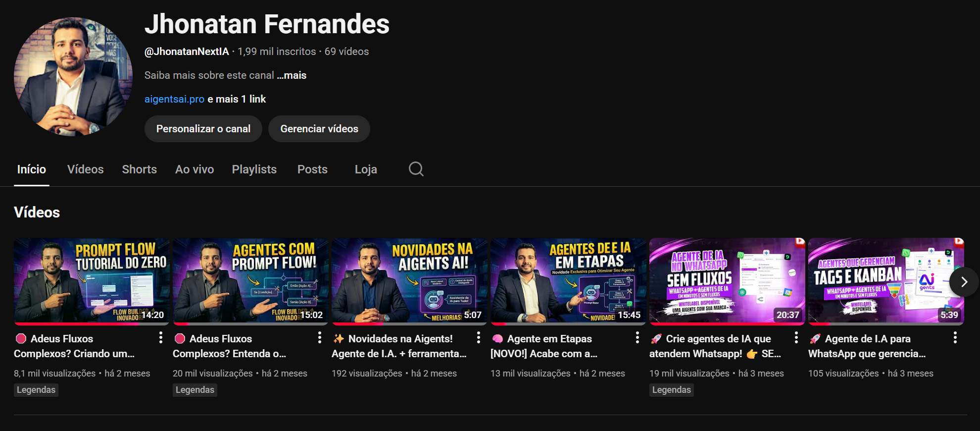This screenshot has width=980, height=431.
Task: Click the 5:07 duration badge
Action: 473,315
